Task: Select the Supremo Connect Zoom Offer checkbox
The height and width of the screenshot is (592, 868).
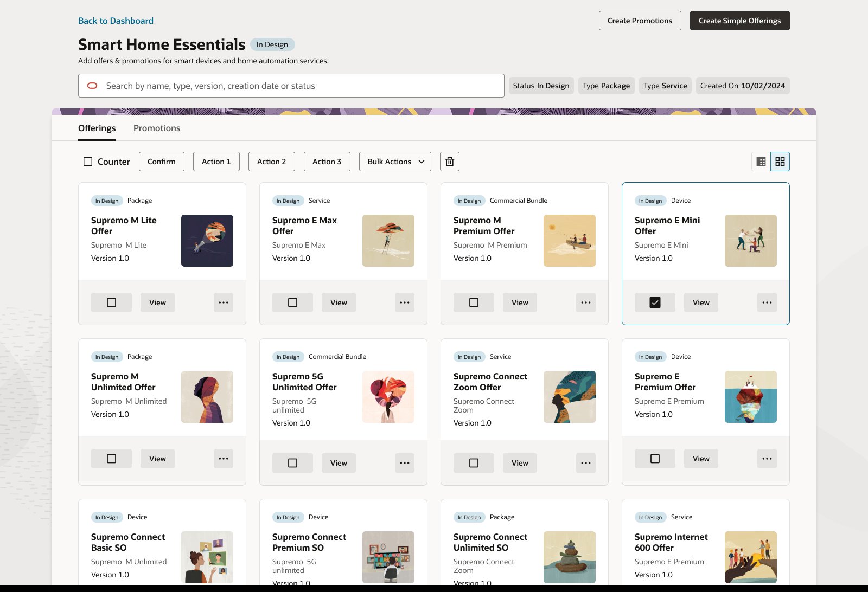Action: tap(474, 463)
